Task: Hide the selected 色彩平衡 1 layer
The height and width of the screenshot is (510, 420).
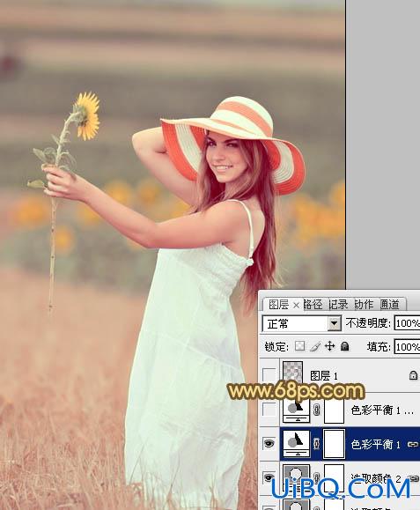Action: pyautogui.click(x=269, y=444)
